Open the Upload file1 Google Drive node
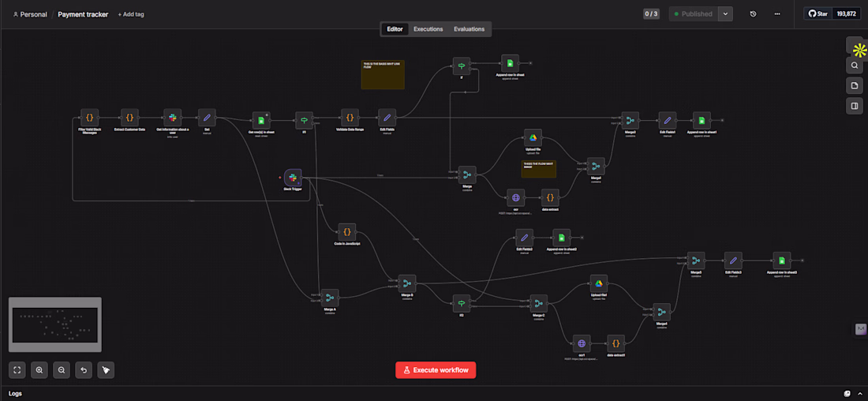This screenshot has height=401, width=868. pos(598,283)
